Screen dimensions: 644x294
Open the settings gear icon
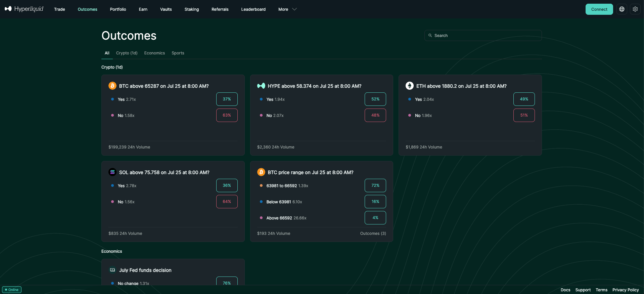coord(635,9)
